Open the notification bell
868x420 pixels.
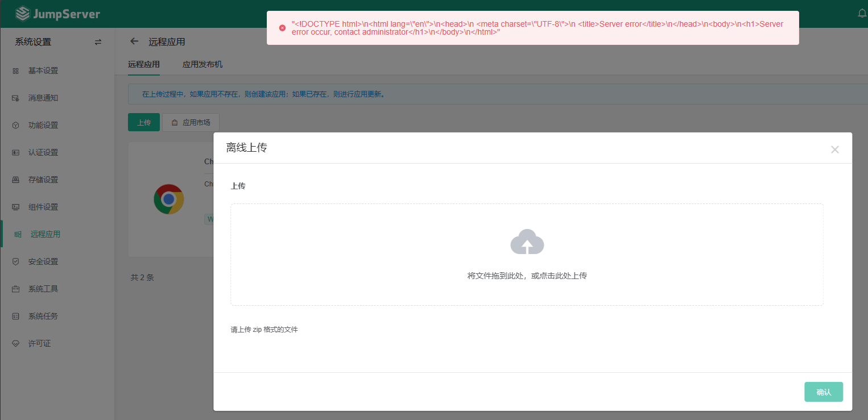[x=862, y=13]
